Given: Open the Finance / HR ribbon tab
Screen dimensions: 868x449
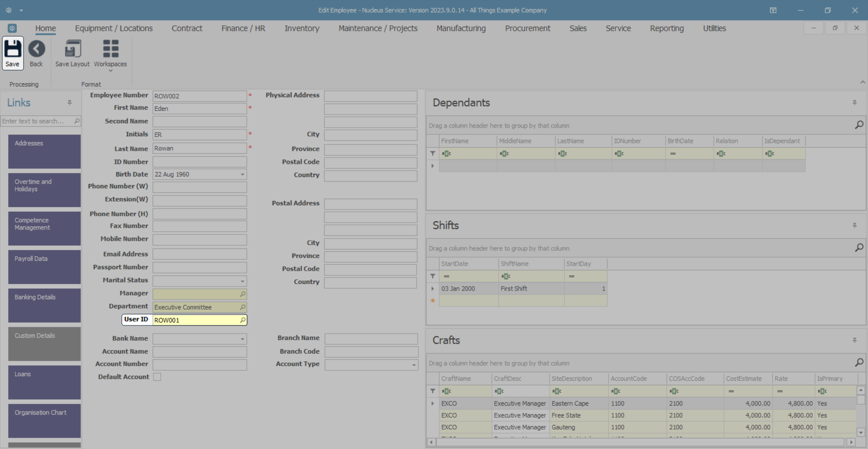Looking at the screenshot, I should pos(243,29).
